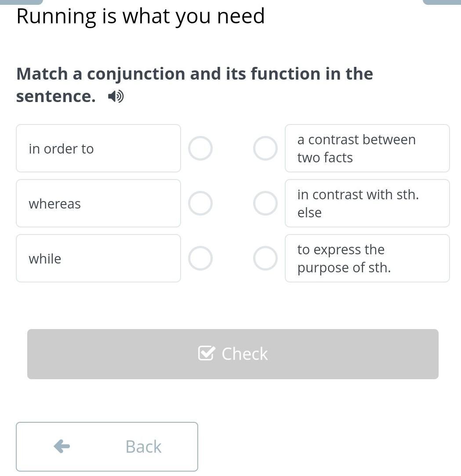
Task: Click 'a contrast between two facts' card
Action: point(367,148)
